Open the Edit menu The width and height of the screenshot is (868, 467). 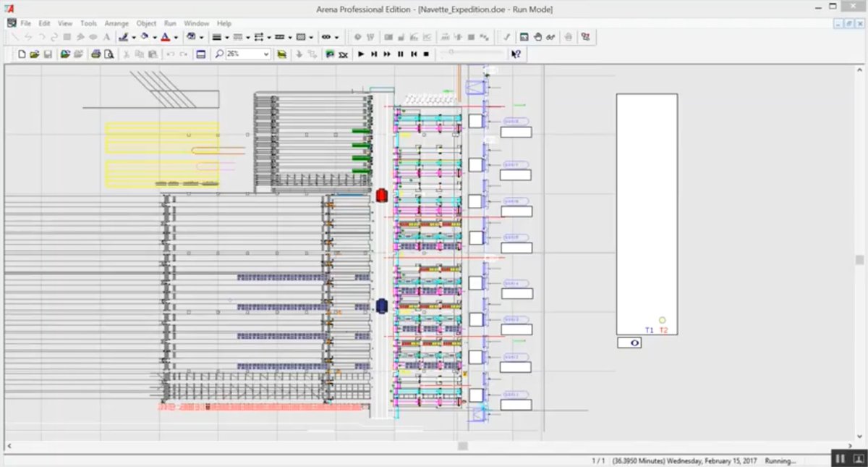(45, 23)
